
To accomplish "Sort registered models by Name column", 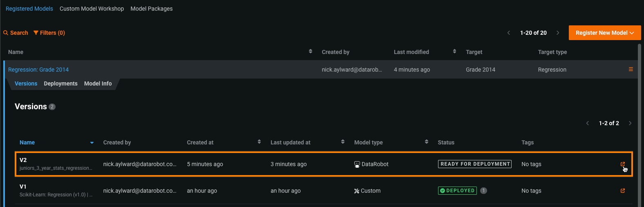I will [311, 52].
